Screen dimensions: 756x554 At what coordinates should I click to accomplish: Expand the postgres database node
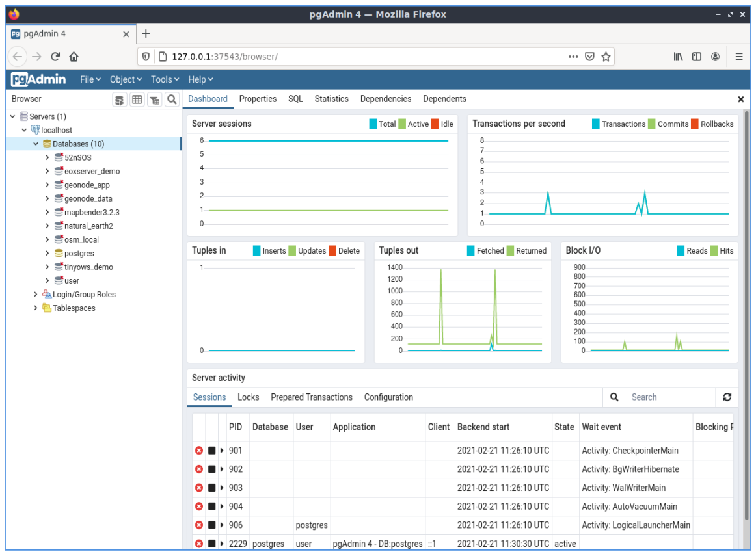pyautogui.click(x=47, y=254)
